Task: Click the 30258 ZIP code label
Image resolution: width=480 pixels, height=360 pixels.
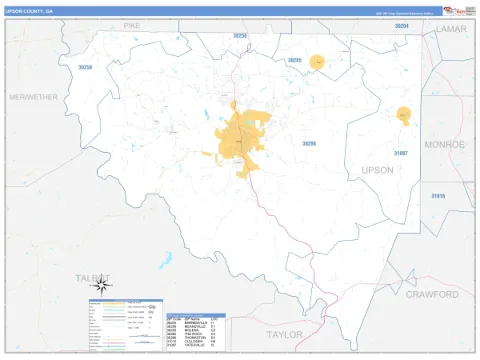Action: [x=85, y=67]
